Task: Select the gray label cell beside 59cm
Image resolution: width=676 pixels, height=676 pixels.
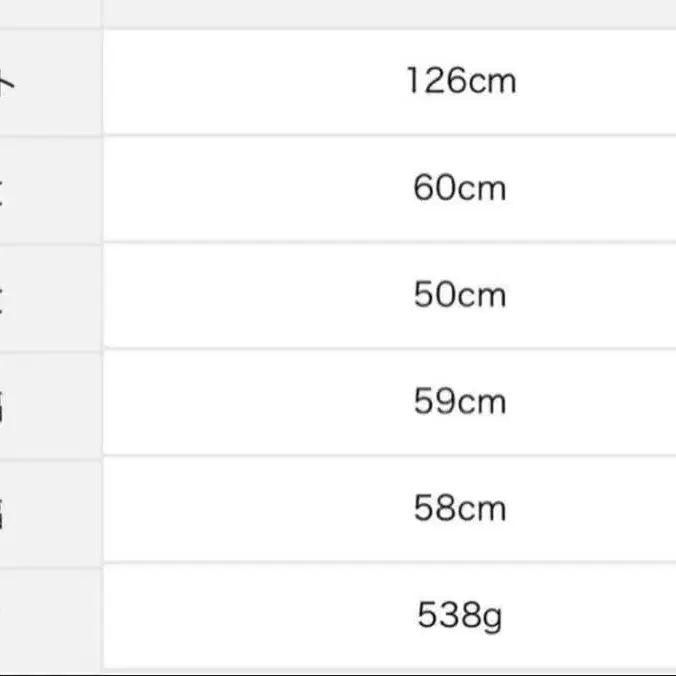Action: (x=50, y=402)
